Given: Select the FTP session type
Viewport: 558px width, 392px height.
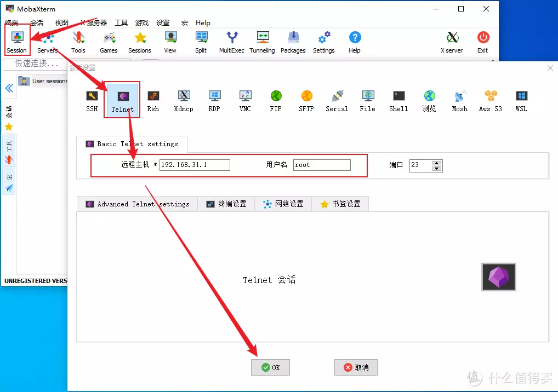Looking at the screenshot, I should (x=276, y=101).
